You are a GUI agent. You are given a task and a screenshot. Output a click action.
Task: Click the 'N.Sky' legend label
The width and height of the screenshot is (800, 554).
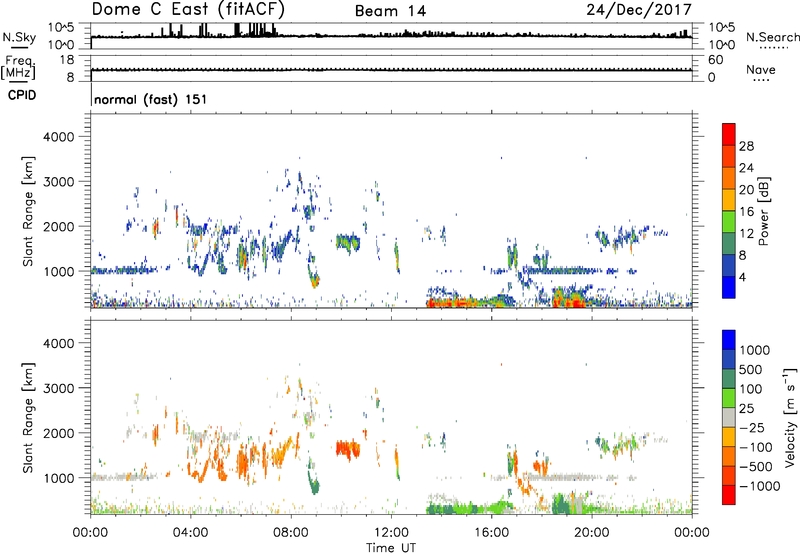pos(19,37)
